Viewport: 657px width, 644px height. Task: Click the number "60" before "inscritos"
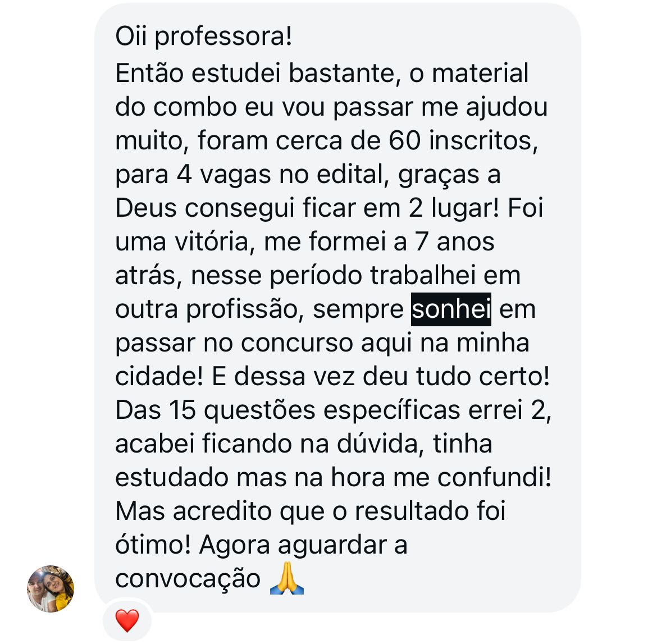404,140
